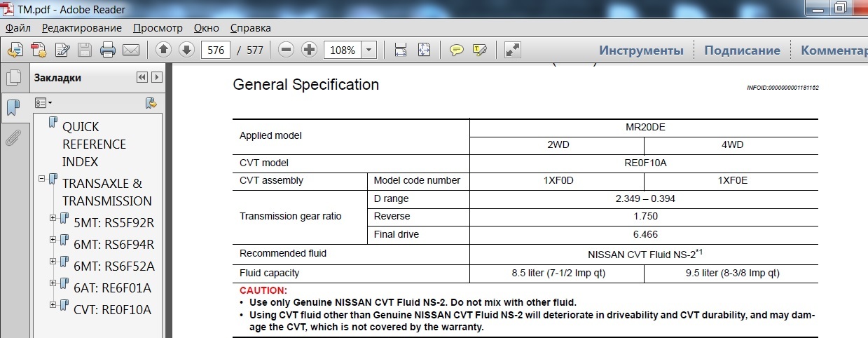The width and height of the screenshot is (868, 338).
Task: Collapse the TRANSAXLE & TRANSMISSION bookmark
Action: (43, 179)
